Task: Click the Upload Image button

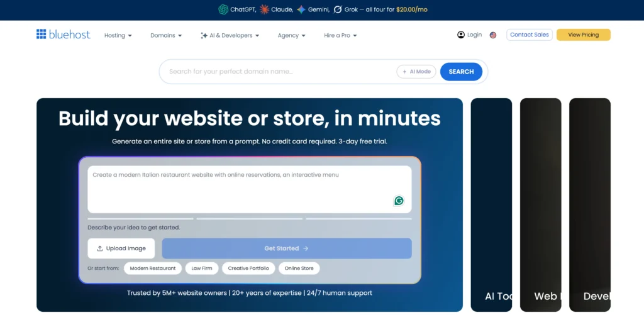Action: tap(121, 248)
